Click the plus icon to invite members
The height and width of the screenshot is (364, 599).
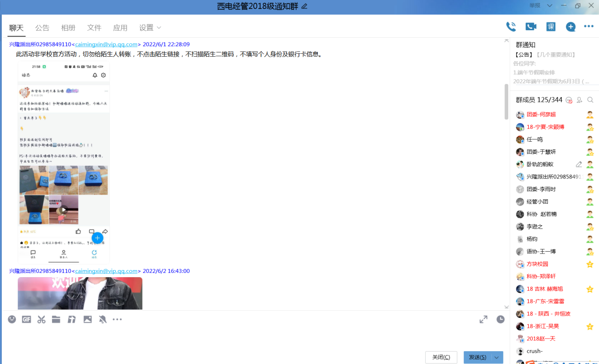571,27
